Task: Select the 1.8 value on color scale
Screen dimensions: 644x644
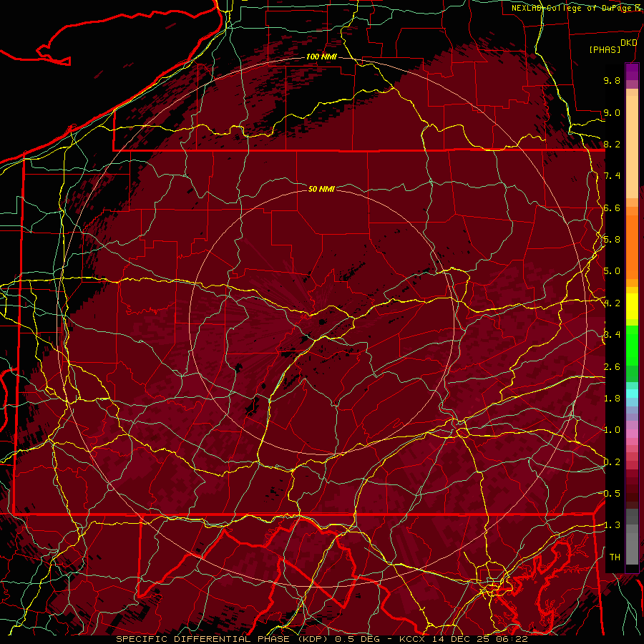Action: [612, 399]
